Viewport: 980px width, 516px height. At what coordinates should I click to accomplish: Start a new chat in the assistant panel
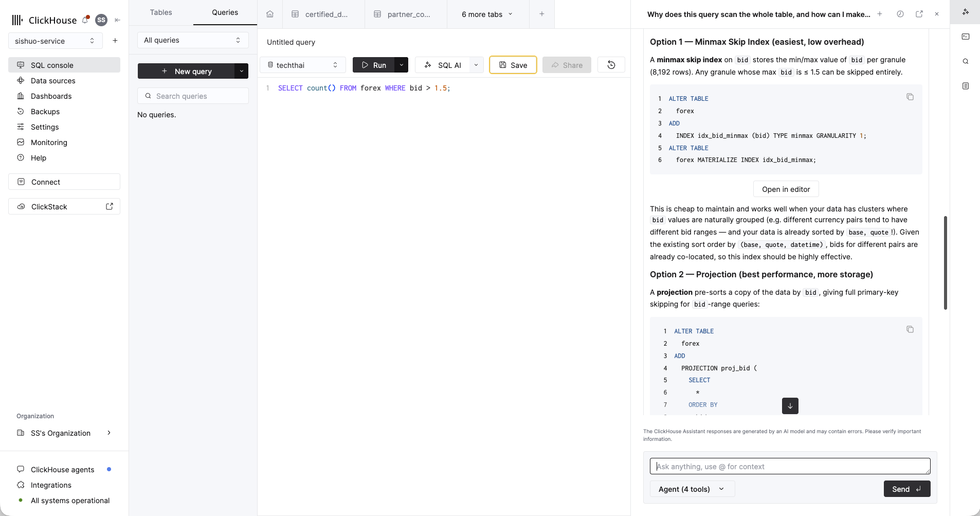pos(880,14)
